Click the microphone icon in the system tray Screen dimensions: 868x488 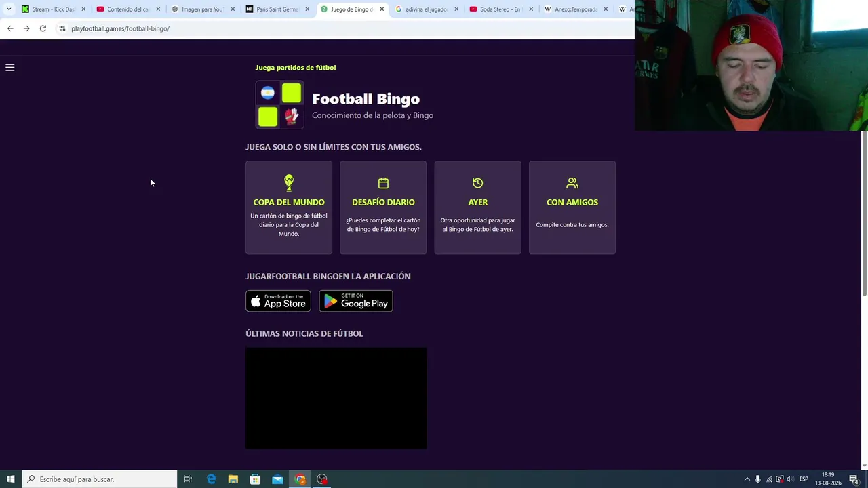coord(758,479)
